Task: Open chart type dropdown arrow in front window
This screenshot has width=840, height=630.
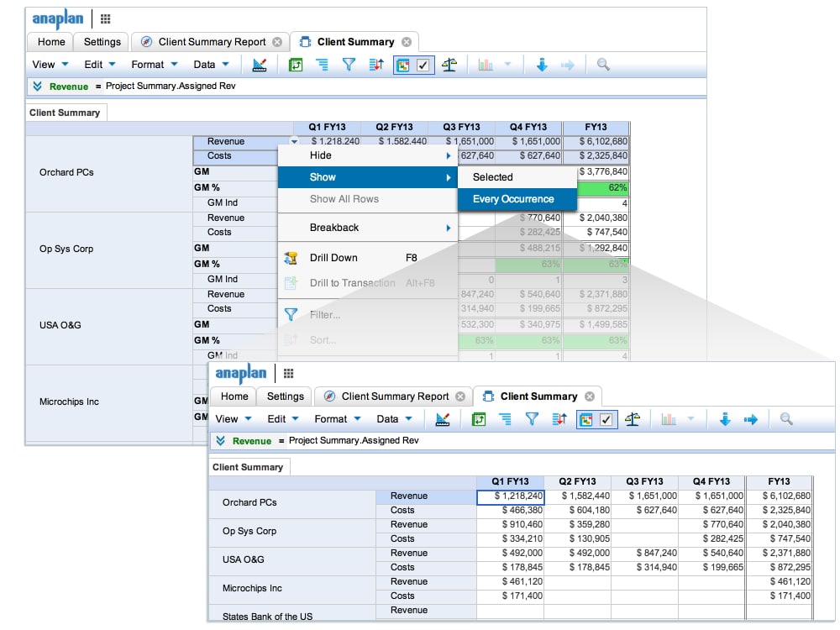Action: 690,419
